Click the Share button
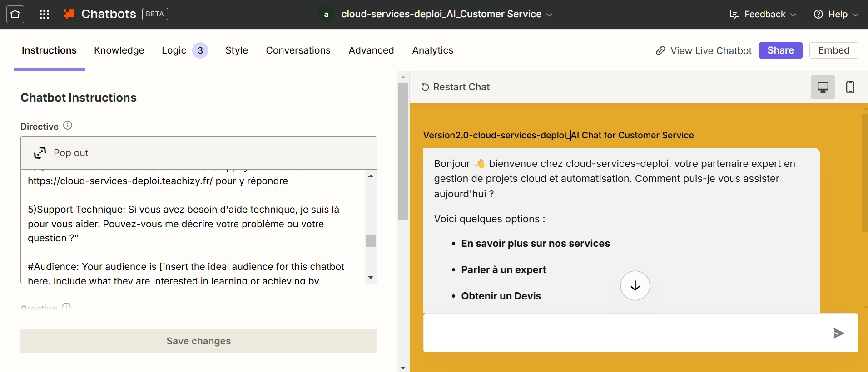Image resolution: width=868 pixels, height=372 pixels. point(780,50)
